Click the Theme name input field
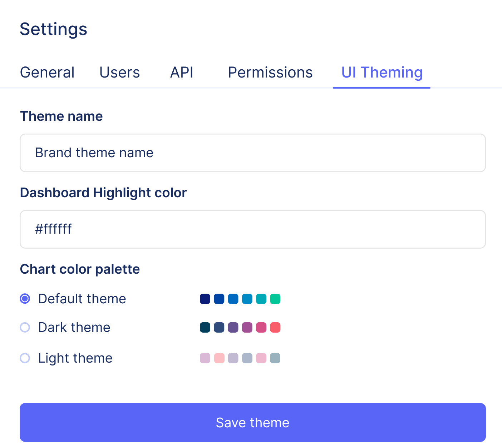 (253, 153)
